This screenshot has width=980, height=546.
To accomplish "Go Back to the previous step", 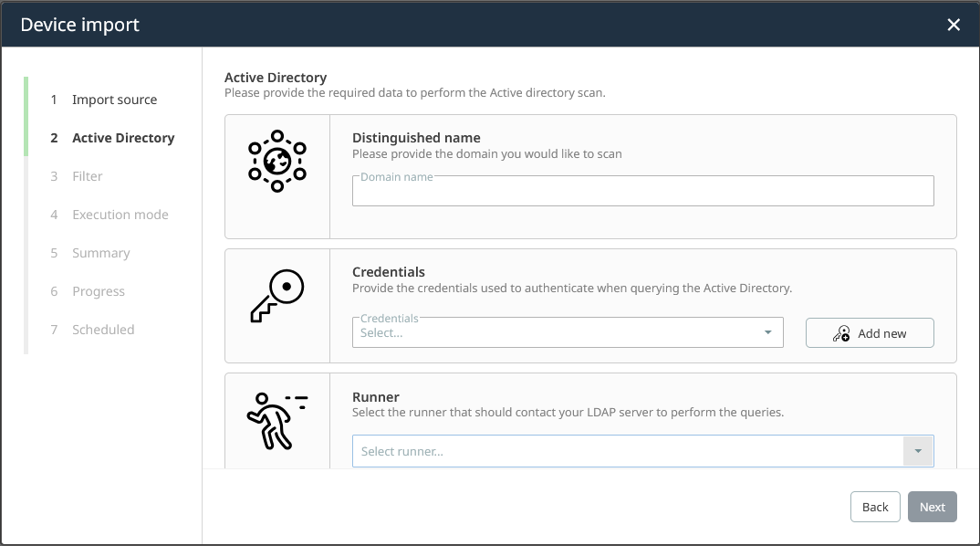I will coord(875,508).
